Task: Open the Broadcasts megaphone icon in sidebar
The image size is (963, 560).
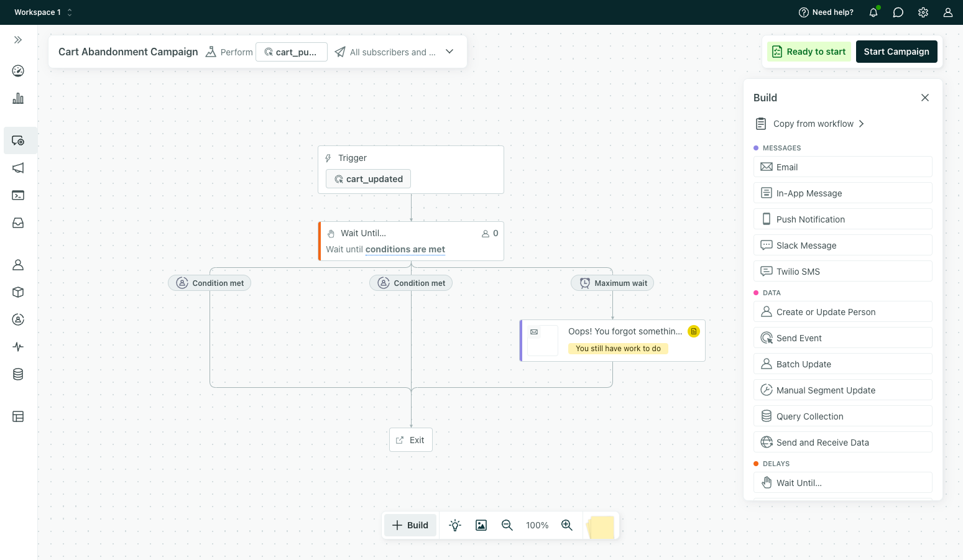Action: (18, 168)
